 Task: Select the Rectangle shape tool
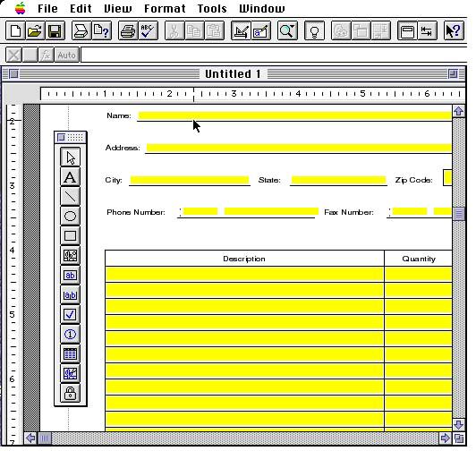point(70,235)
